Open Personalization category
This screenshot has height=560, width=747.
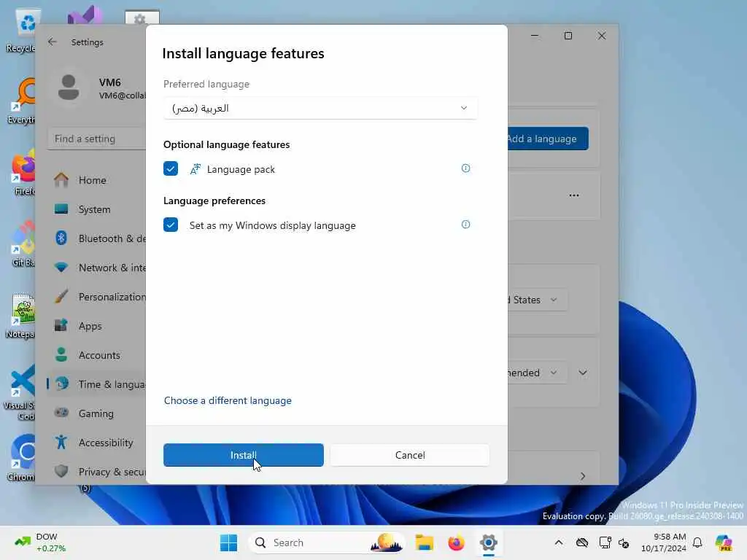tap(97, 297)
